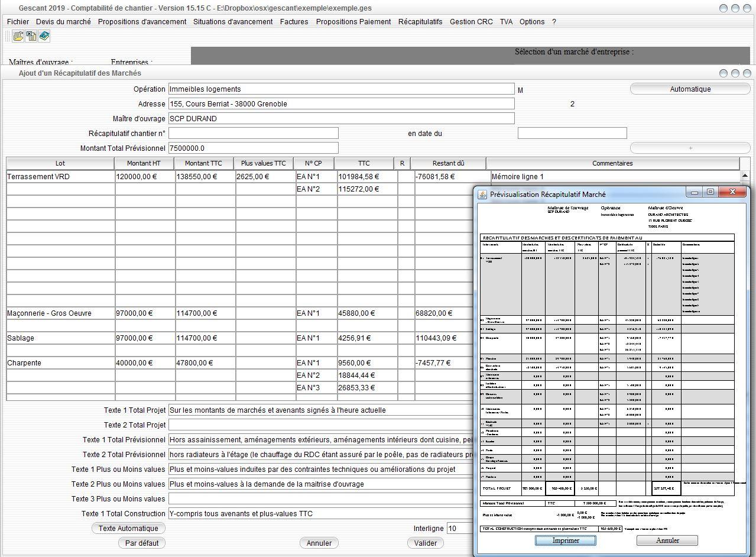Click into the Opération field

(x=341, y=89)
